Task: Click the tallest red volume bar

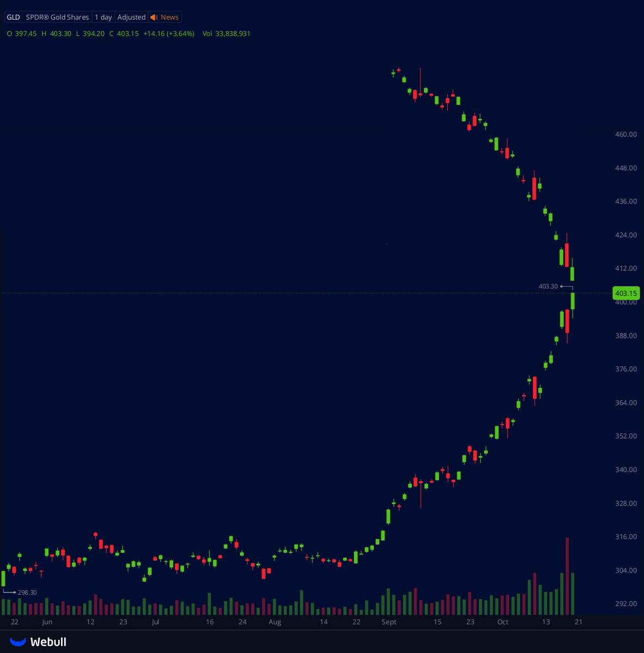Action: point(567,576)
